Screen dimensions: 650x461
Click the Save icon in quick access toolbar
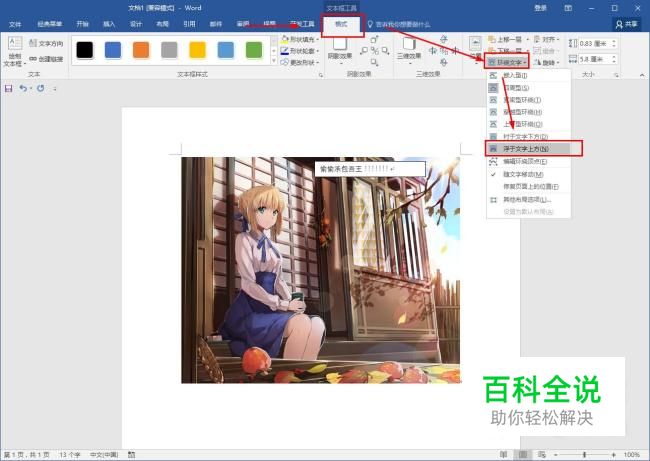tap(8, 88)
